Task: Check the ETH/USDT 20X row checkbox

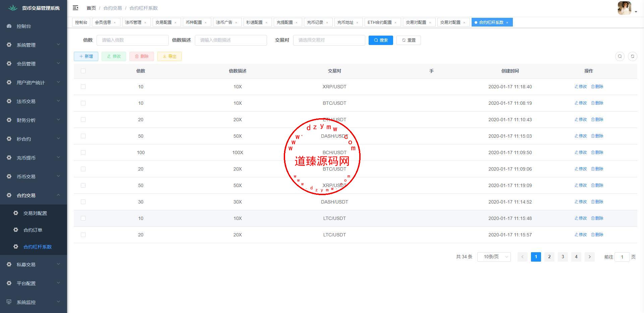Action: click(83, 120)
